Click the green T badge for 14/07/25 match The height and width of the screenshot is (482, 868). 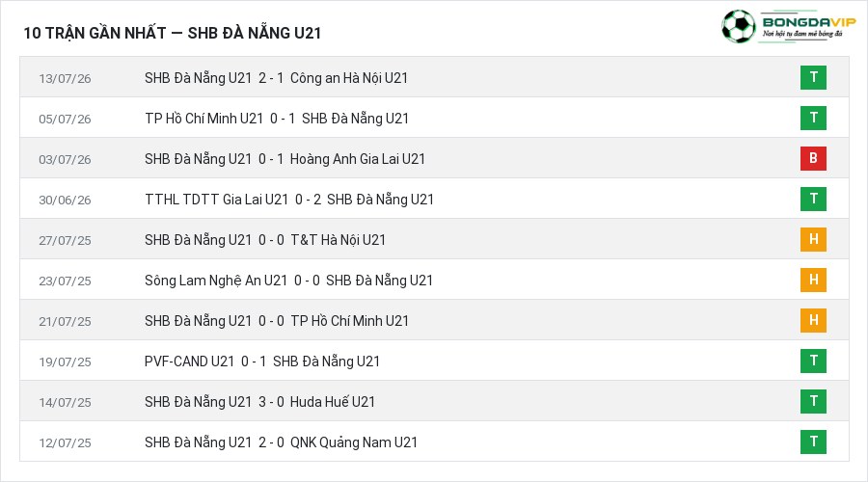pos(813,401)
